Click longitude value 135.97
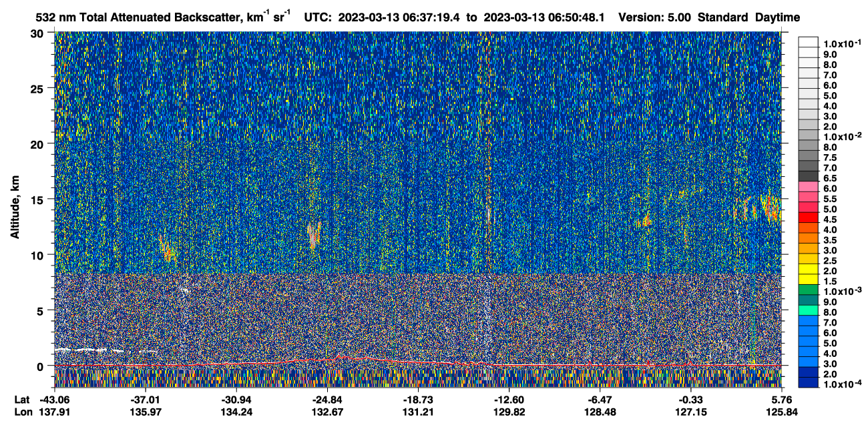 click(x=145, y=412)
